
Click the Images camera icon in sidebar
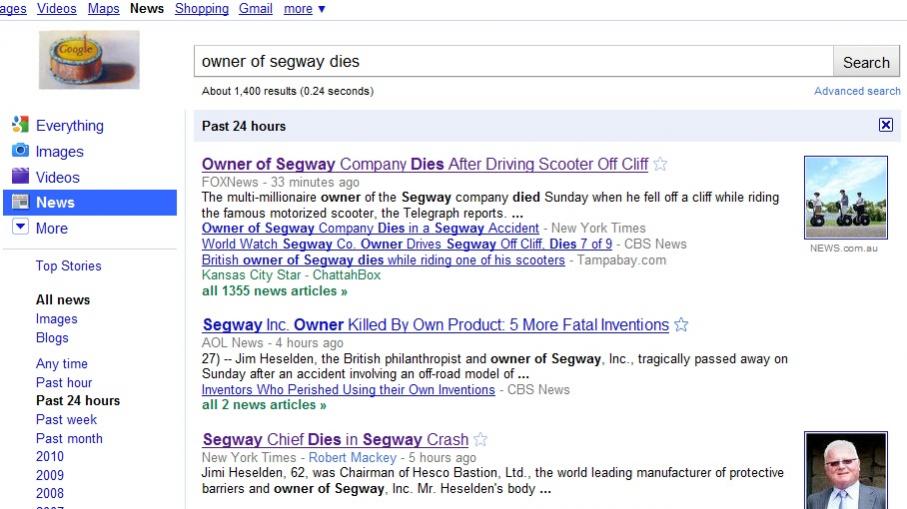pos(20,151)
